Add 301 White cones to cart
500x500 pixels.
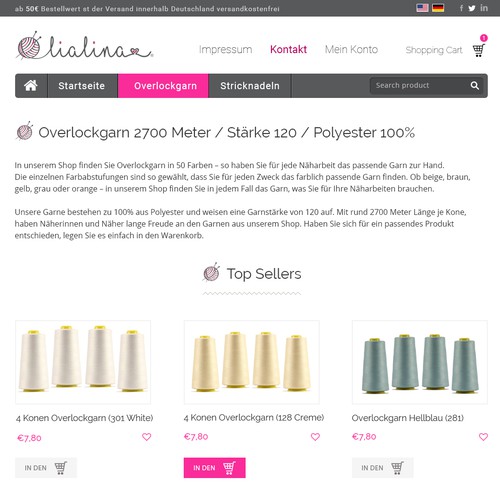coord(46,468)
